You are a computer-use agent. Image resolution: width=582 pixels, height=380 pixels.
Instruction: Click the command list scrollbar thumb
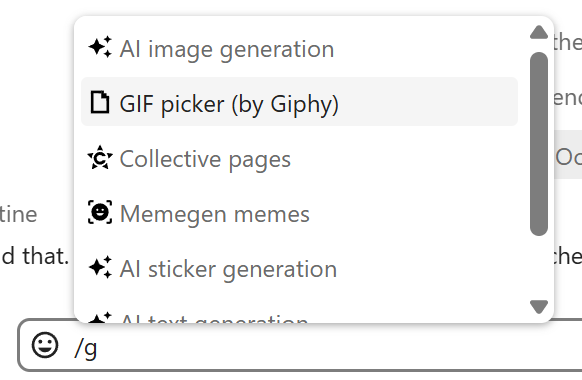coord(539,144)
